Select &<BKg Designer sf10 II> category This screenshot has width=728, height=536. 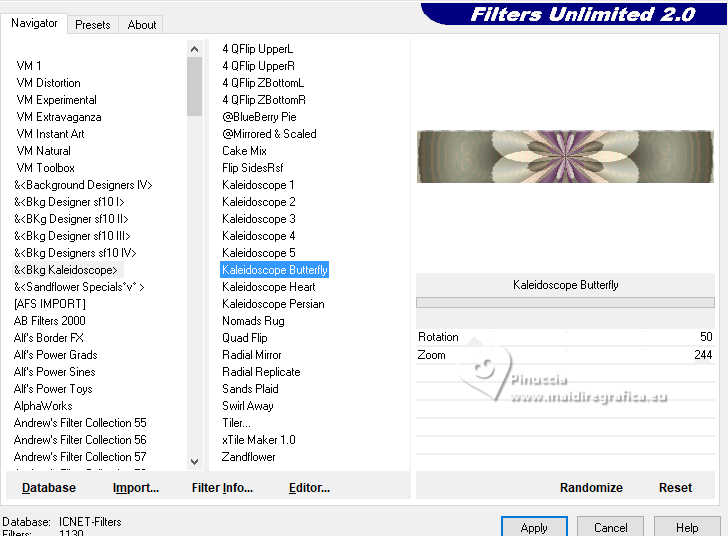pyautogui.click(x=71, y=219)
